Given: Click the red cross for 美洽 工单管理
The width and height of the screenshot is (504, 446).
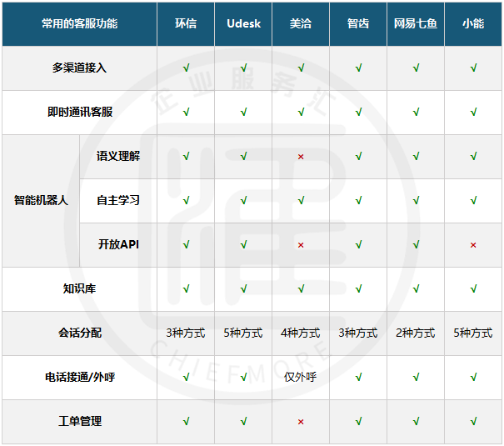Looking at the screenshot, I should click(301, 422).
